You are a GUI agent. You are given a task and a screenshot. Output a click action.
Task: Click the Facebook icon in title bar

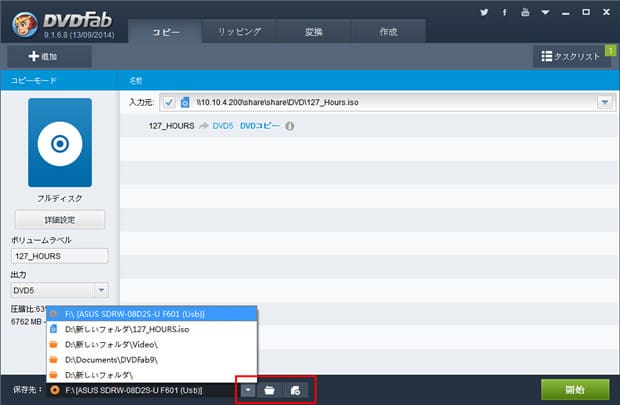[504, 12]
